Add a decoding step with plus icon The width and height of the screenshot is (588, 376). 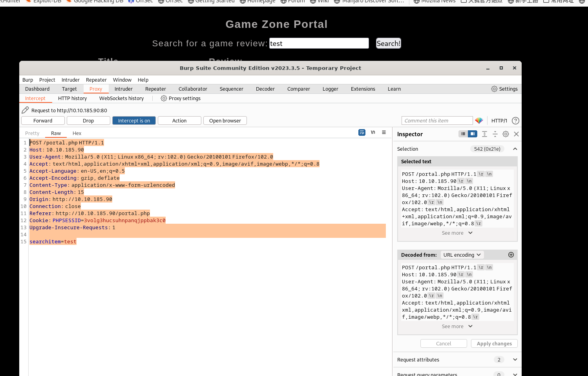[511, 255]
